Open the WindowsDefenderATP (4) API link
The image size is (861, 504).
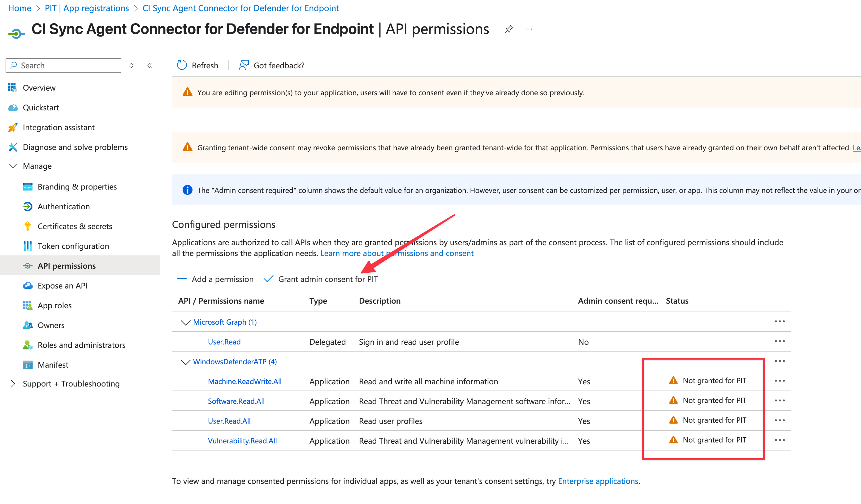pos(235,362)
